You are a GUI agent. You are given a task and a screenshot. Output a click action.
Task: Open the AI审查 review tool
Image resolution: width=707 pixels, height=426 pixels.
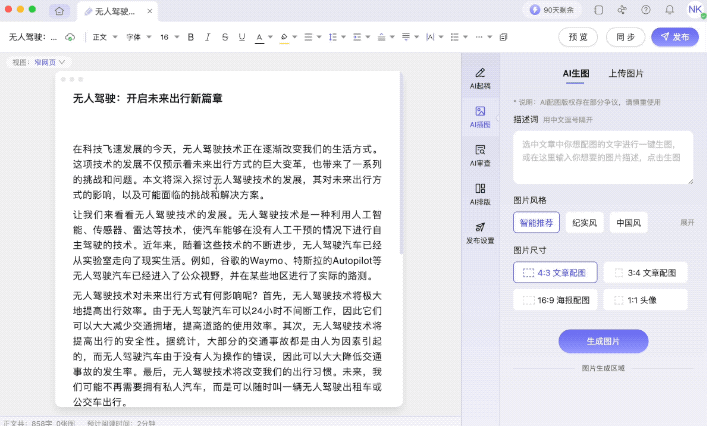[x=480, y=155]
